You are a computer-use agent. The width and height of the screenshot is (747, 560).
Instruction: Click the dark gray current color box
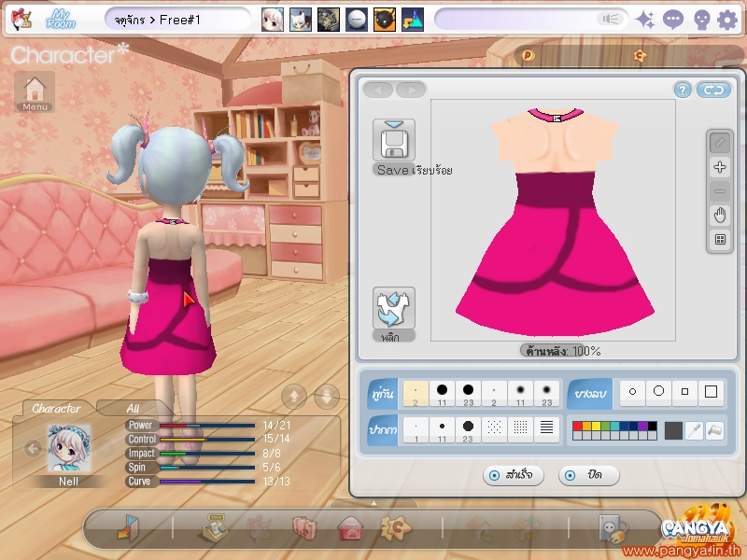pos(673,430)
